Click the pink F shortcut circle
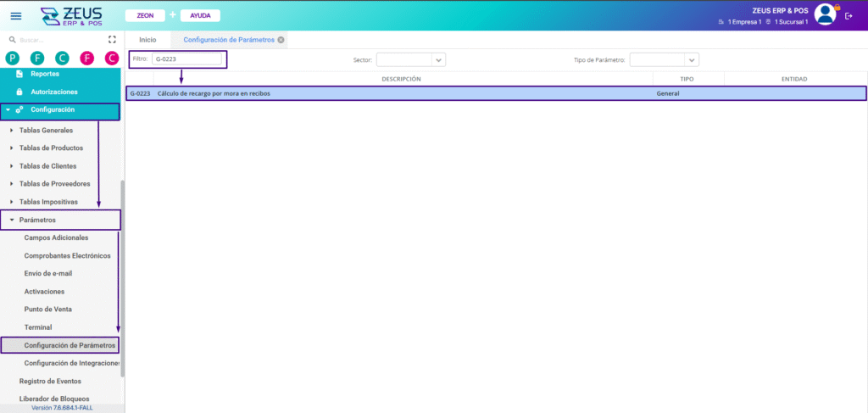 click(x=86, y=58)
